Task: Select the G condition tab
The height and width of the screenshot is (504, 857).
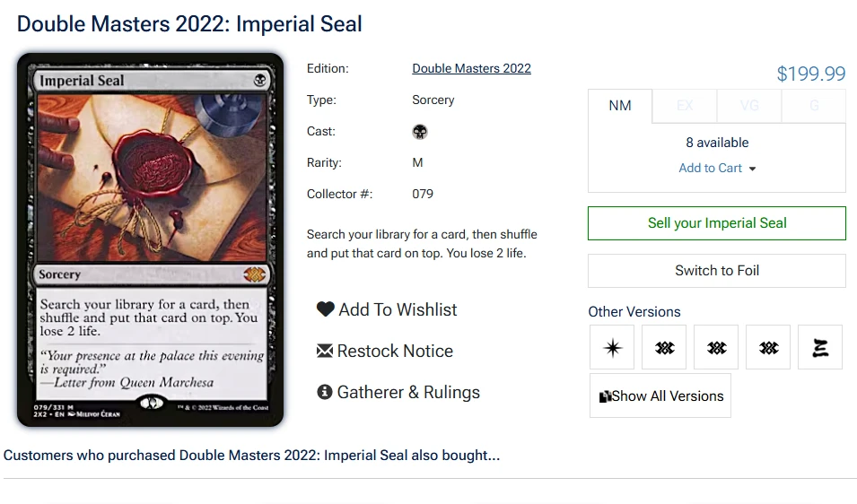Action: [814, 106]
